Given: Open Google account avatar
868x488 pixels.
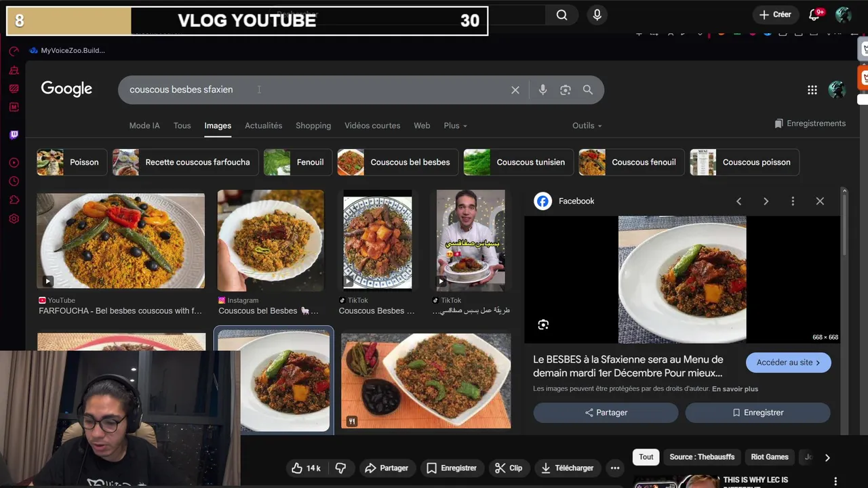Looking at the screenshot, I should pyautogui.click(x=837, y=89).
